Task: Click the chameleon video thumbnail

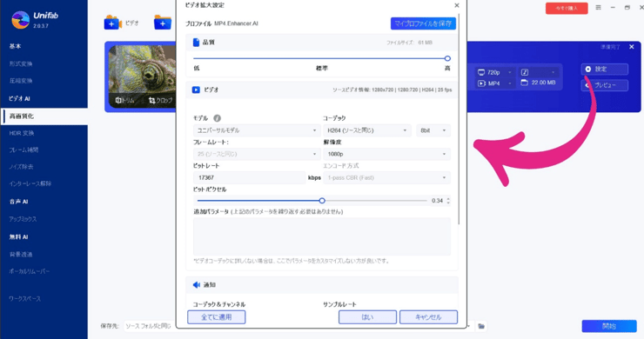Action: click(142, 76)
